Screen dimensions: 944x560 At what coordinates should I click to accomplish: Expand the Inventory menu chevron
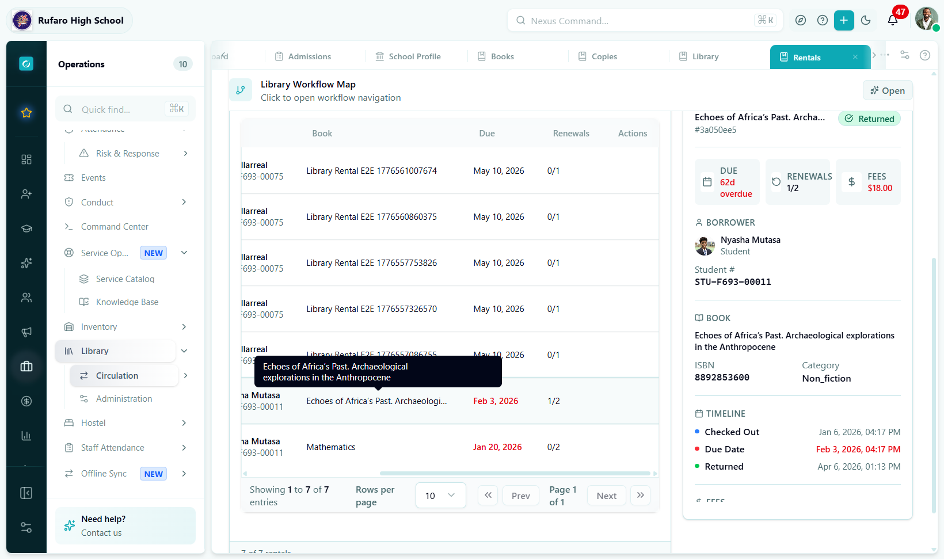pos(184,327)
